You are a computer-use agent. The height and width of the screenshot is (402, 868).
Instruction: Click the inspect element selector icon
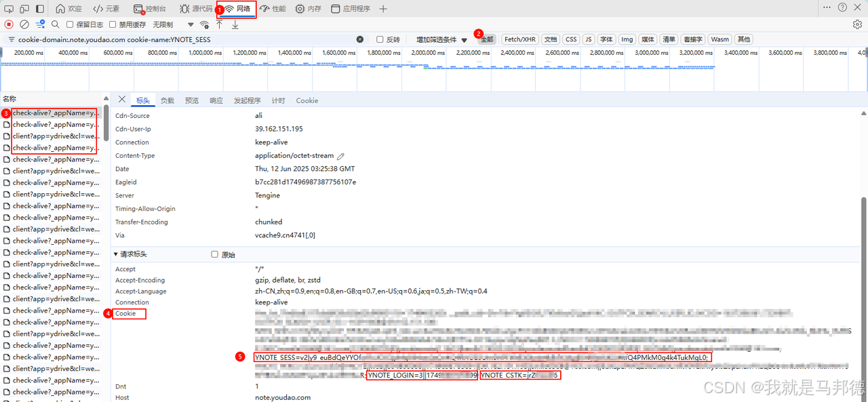(9, 9)
